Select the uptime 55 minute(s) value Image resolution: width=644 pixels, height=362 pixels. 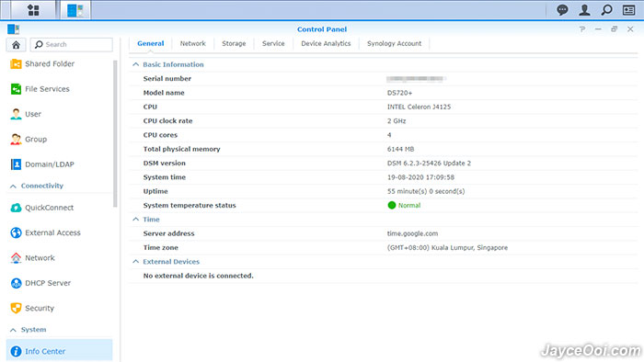[x=425, y=191]
